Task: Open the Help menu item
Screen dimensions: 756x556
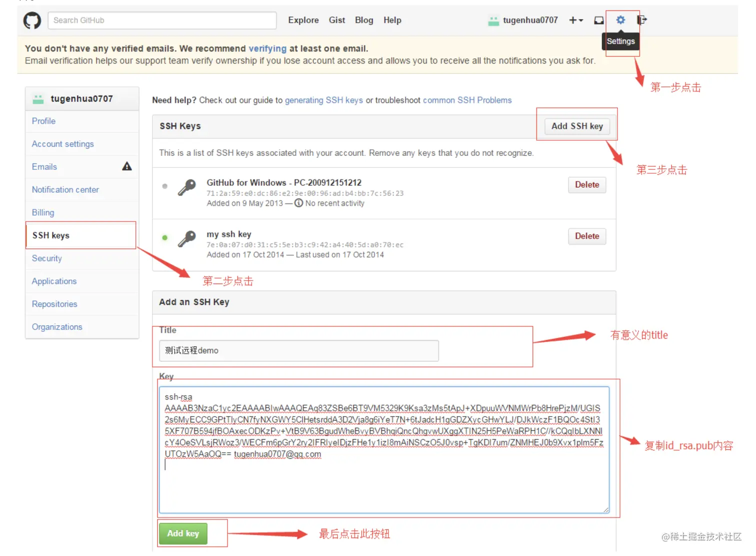Action: (392, 20)
